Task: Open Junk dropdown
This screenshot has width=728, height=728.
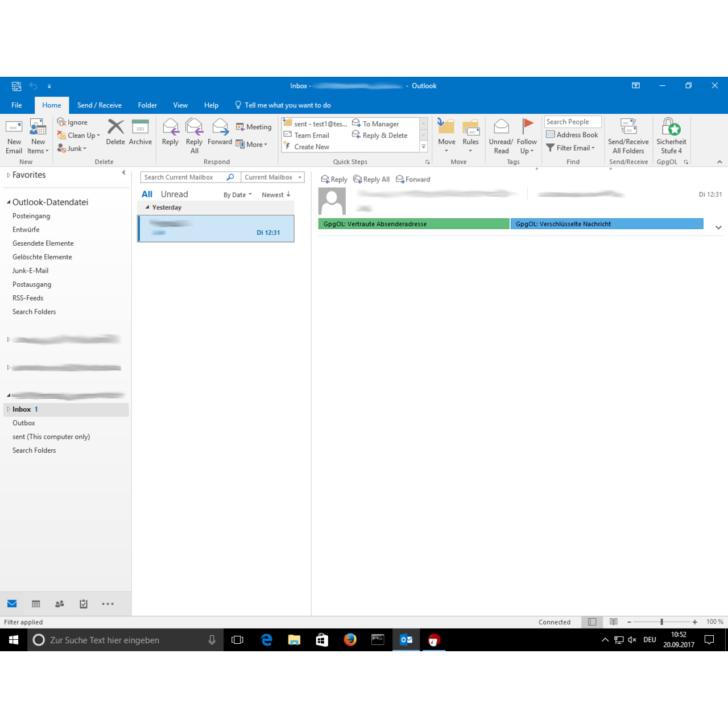Action: click(72, 148)
